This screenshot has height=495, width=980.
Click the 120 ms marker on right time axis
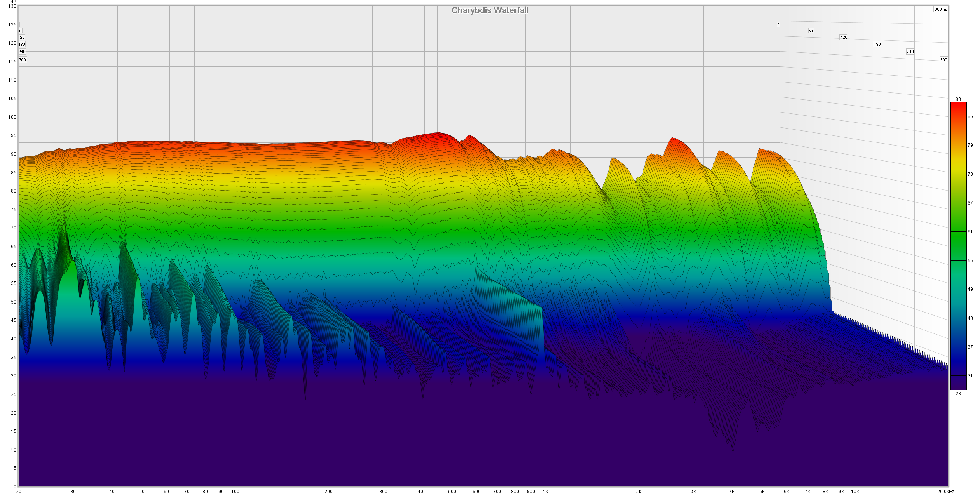click(843, 37)
